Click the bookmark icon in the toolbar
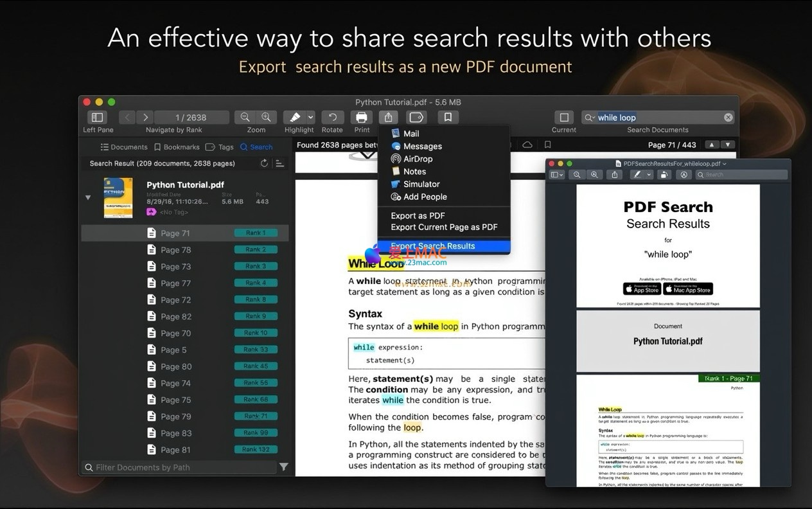 point(448,117)
